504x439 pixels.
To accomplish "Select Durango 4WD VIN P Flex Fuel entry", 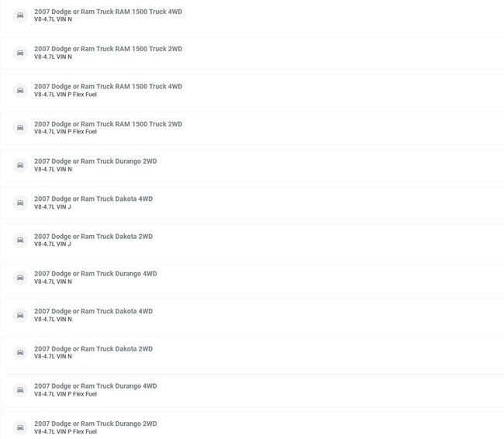I will (252, 390).
